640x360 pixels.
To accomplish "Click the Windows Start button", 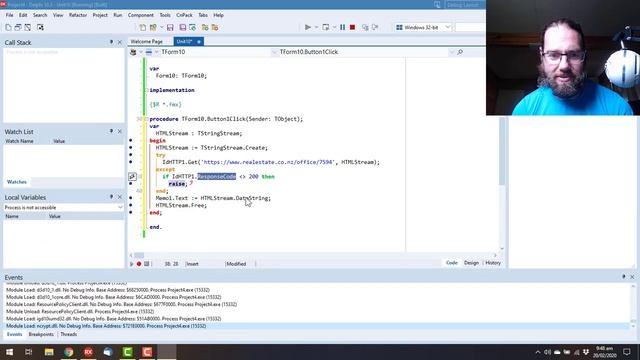I will 9,352.
